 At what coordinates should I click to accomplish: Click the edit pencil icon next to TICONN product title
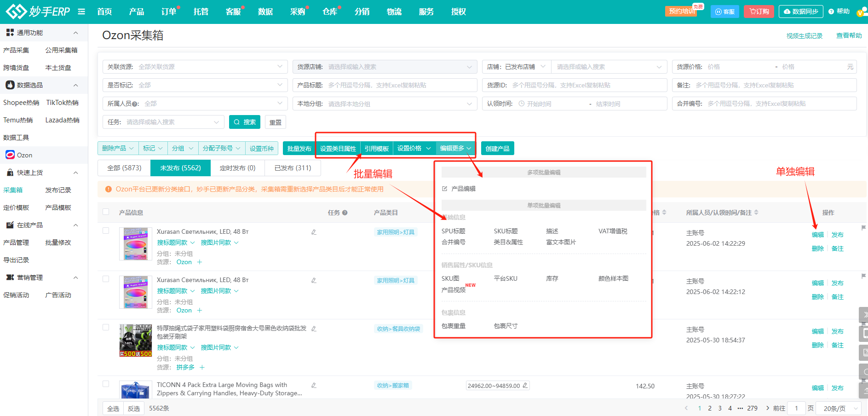[314, 385]
